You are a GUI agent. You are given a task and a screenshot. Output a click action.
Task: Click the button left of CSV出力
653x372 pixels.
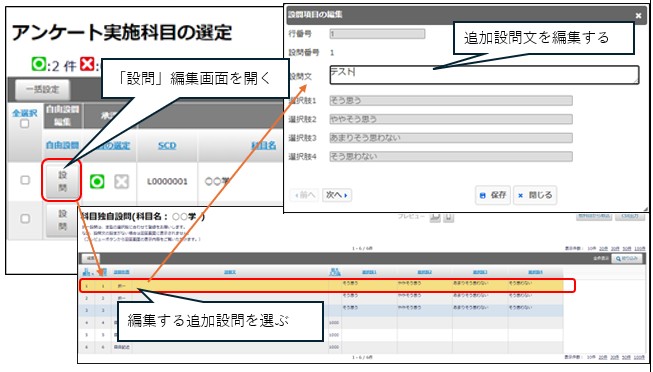tap(594, 217)
